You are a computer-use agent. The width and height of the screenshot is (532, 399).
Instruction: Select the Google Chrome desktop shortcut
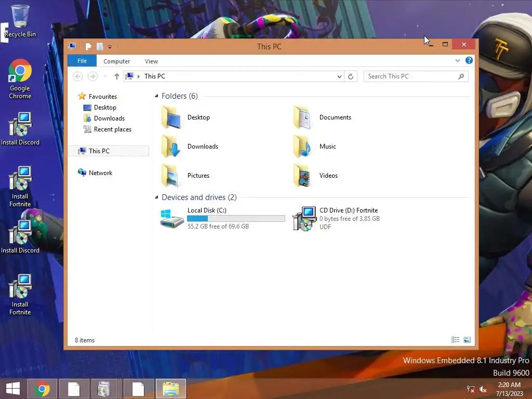coord(20,79)
